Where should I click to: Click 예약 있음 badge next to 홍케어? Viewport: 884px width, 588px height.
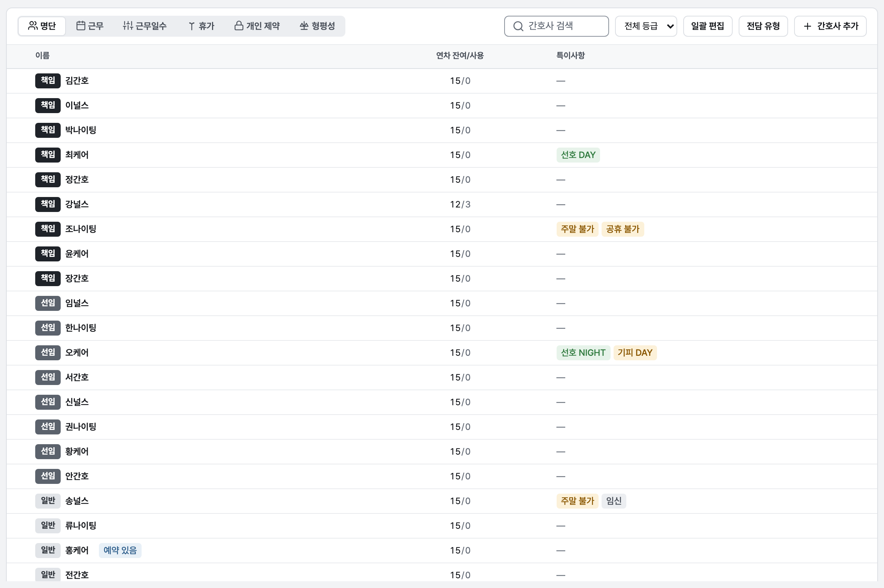click(x=120, y=551)
